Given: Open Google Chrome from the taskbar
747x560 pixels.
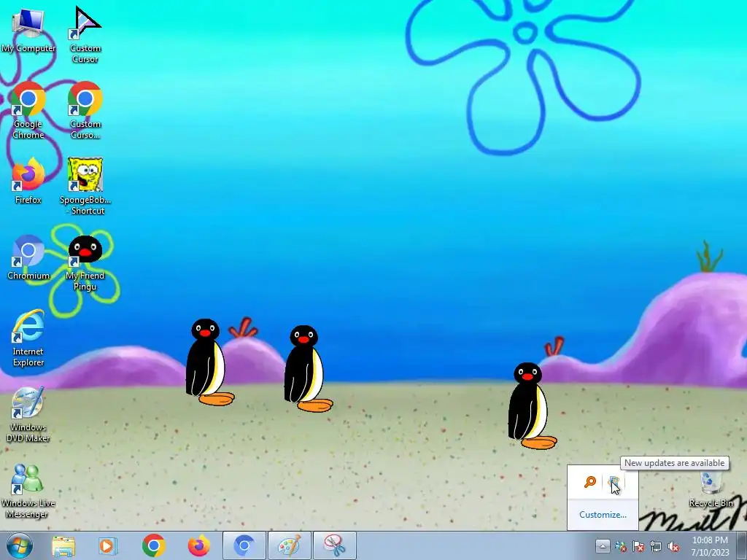Looking at the screenshot, I should 153,545.
